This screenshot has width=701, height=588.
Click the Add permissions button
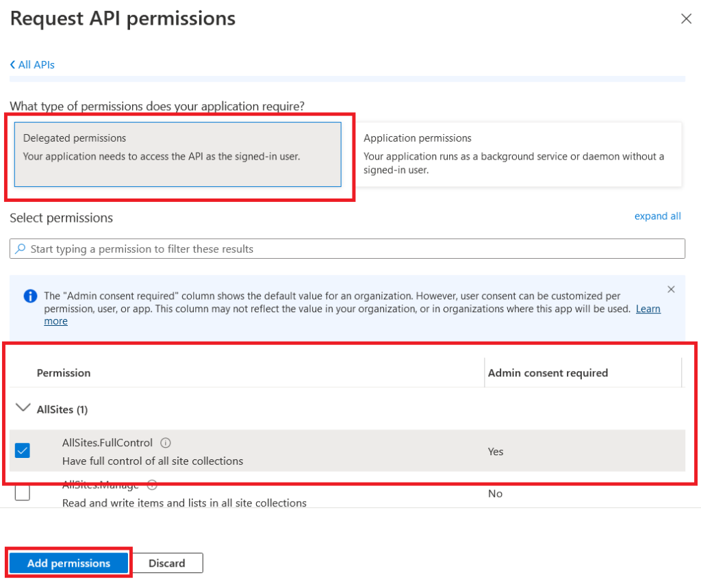click(68, 563)
